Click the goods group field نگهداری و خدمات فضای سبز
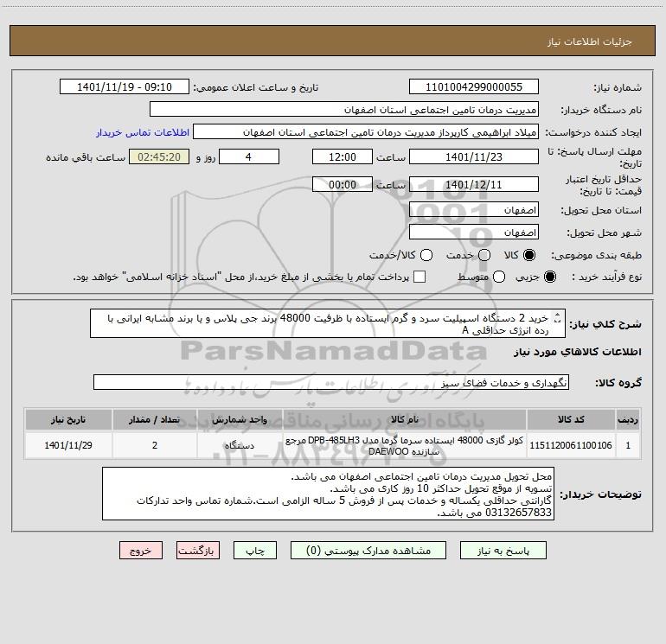Screen dimensions: 666x644 (x=331, y=382)
